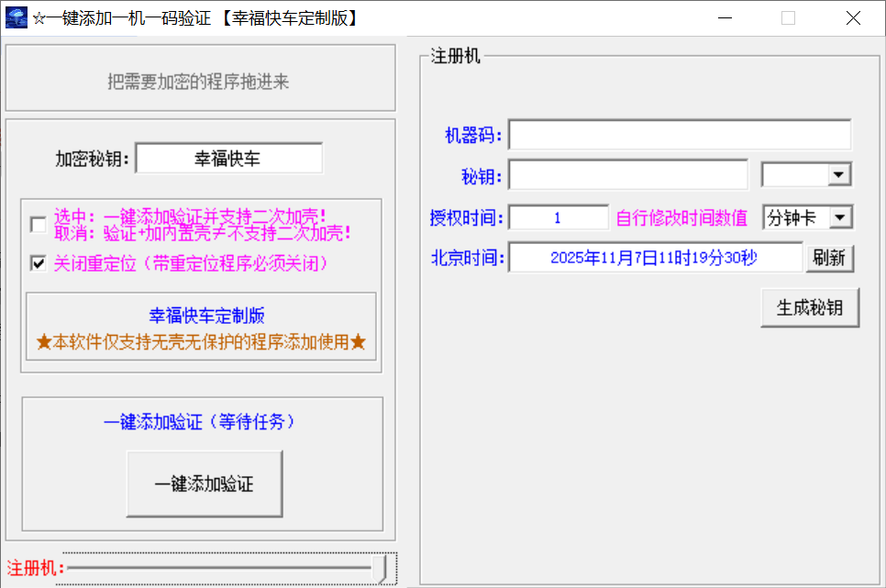Click the 幸福快车定制版 info panel

(x=200, y=326)
